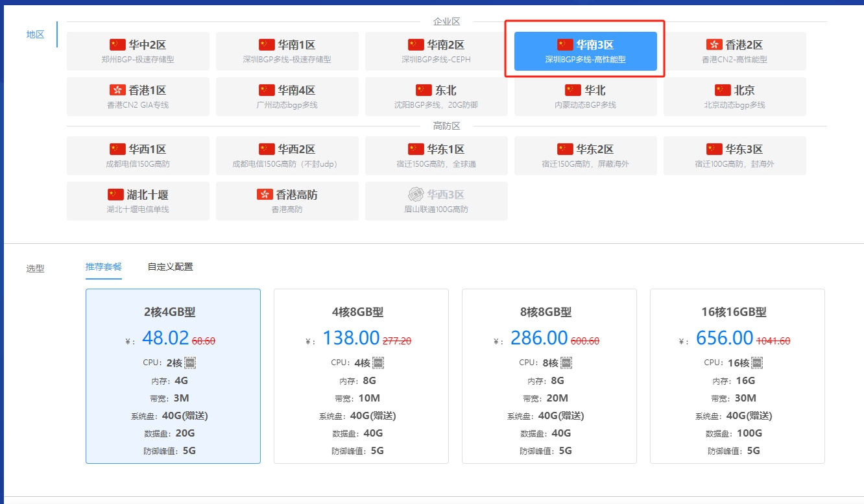Click the China flag on 华南2区
The width and height of the screenshot is (864, 504).
416,45
